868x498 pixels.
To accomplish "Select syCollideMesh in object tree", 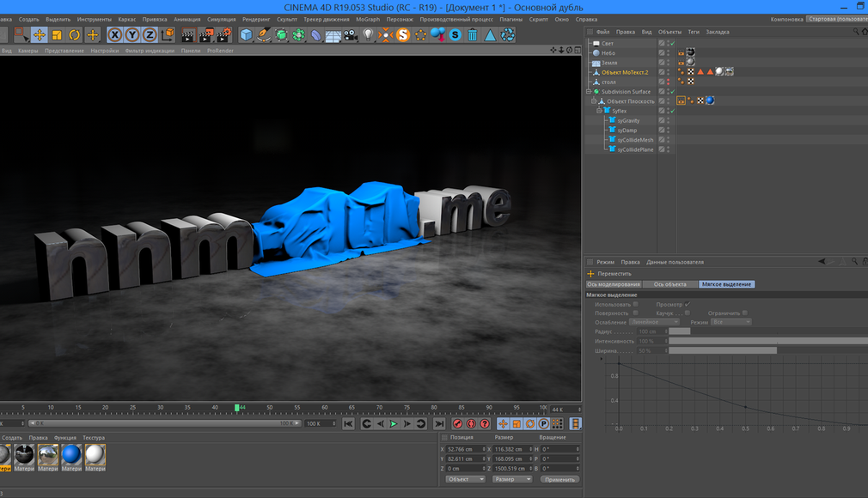I will 635,140.
